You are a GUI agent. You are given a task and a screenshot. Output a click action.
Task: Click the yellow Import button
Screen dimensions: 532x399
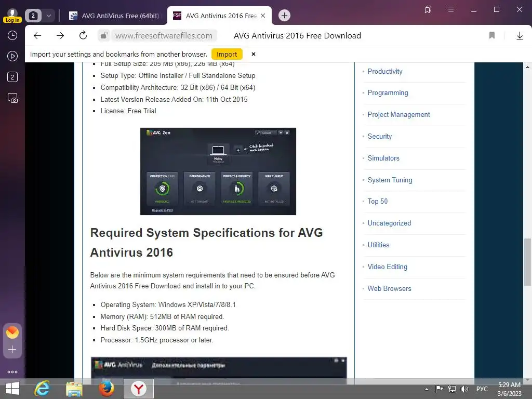point(227,54)
